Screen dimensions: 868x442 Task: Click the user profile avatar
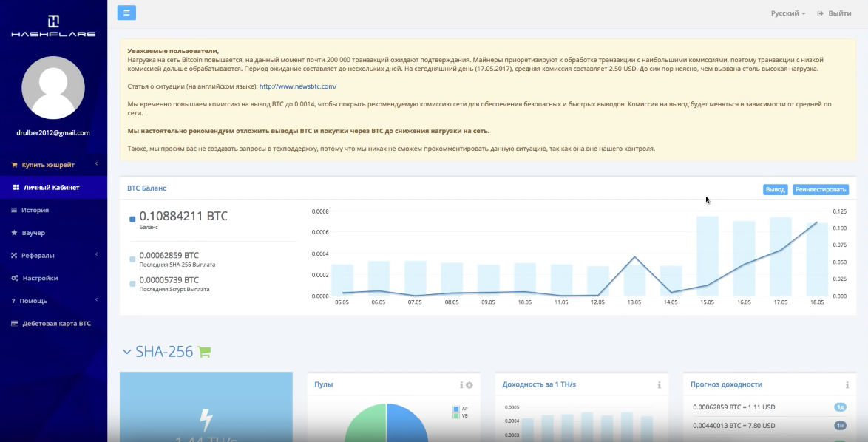click(53, 87)
